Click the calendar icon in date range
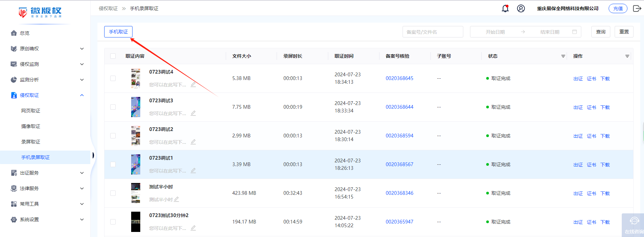This screenshot has height=237, width=644. point(575,32)
